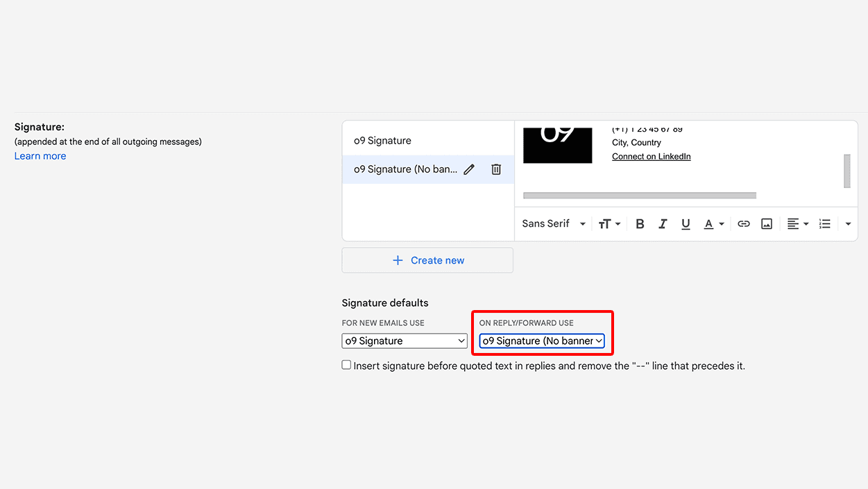
Task: Select the o9 Signature (No banner) entry
Action: [x=405, y=169]
